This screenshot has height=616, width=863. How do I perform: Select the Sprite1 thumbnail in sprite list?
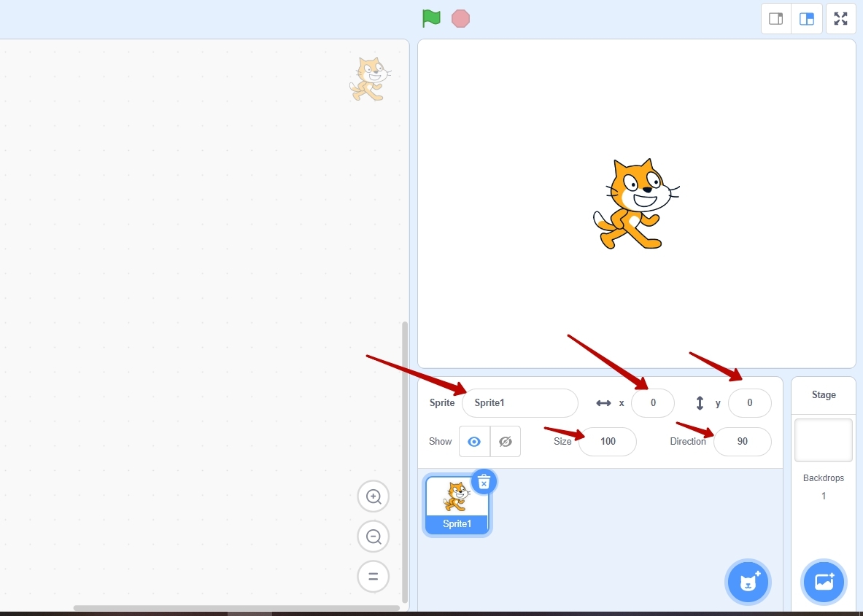pyautogui.click(x=457, y=505)
